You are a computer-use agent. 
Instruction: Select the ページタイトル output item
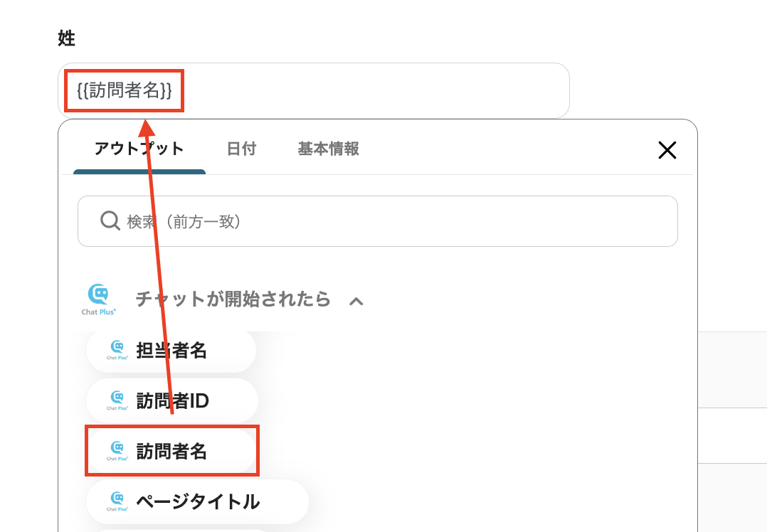coord(197,501)
